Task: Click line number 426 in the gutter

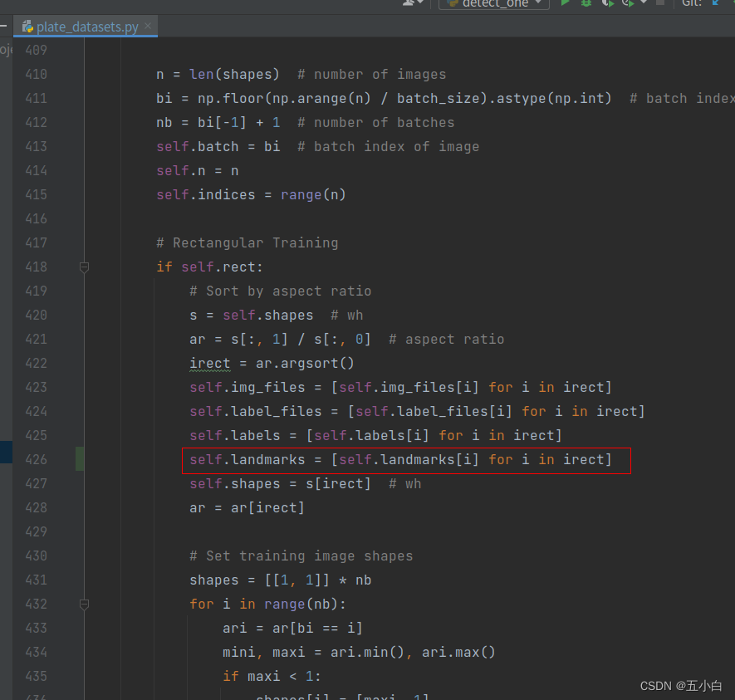Action: 36,460
